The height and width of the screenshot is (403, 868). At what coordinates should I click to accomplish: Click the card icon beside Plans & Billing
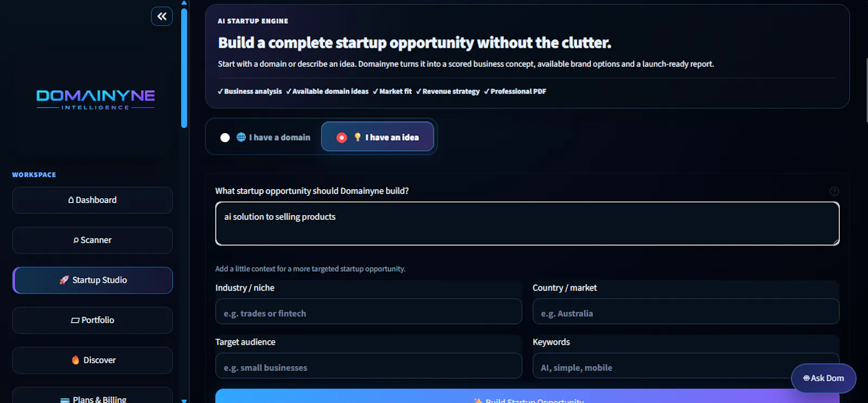[65, 400]
